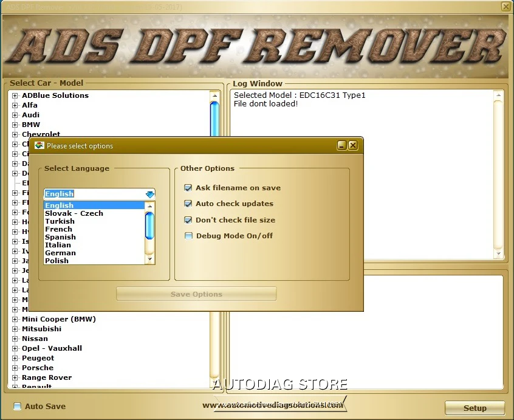This screenshot has width=514, height=420.
Task: Choose Polish language option
Action: [x=94, y=261]
